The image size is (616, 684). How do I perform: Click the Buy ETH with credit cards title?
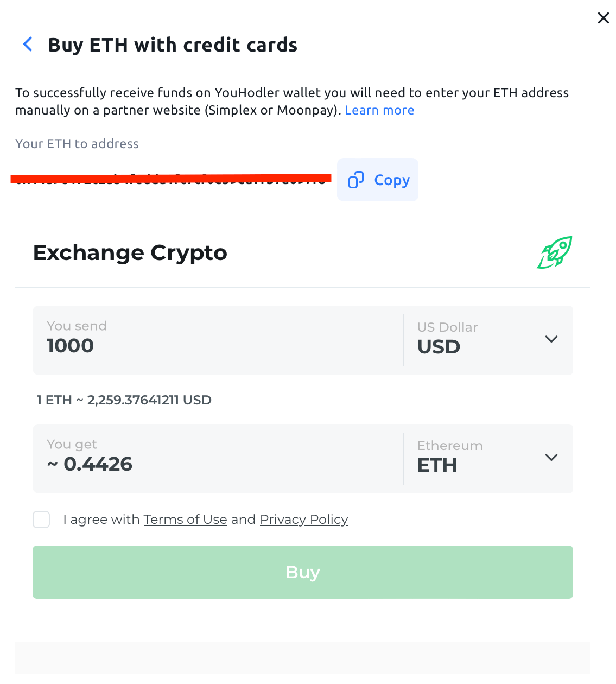click(x=173, y=45)
